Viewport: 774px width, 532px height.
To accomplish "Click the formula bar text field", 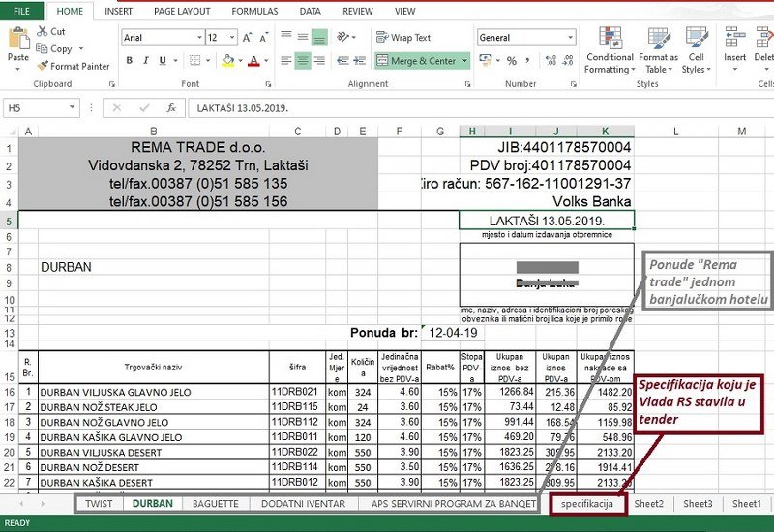I will 480,108.
